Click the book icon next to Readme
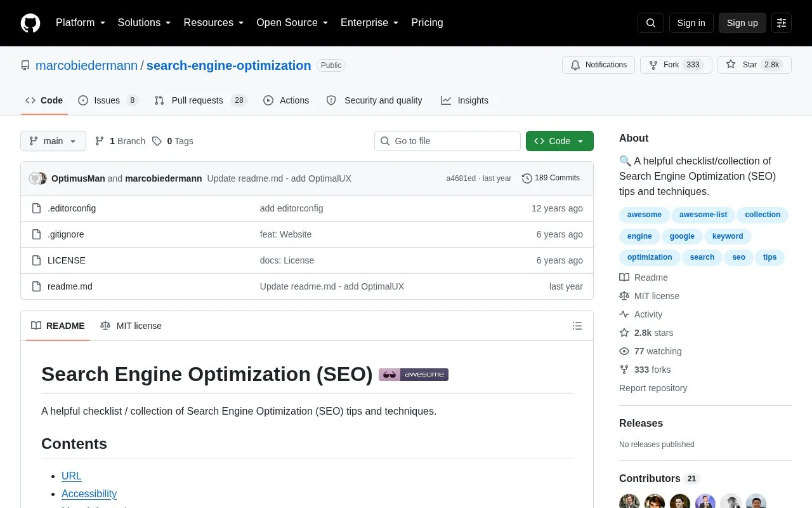This screenshot has width=812, height=508. pyautogui.click(x=624, y=277)
